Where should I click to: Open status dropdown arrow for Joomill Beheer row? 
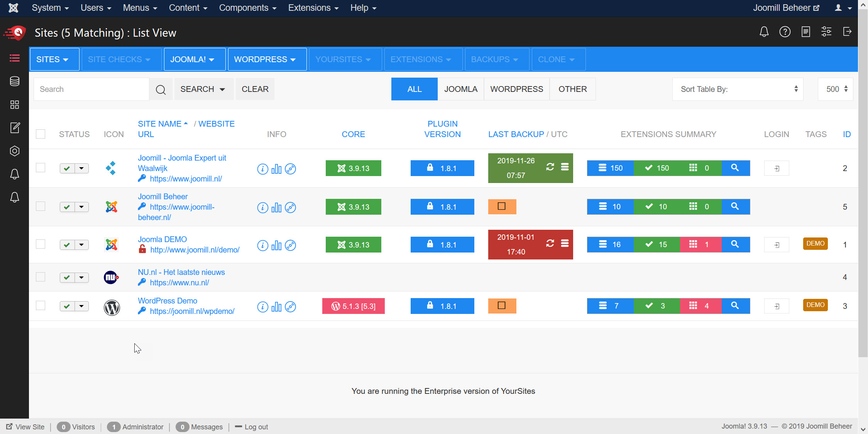(x=81, y=207)
